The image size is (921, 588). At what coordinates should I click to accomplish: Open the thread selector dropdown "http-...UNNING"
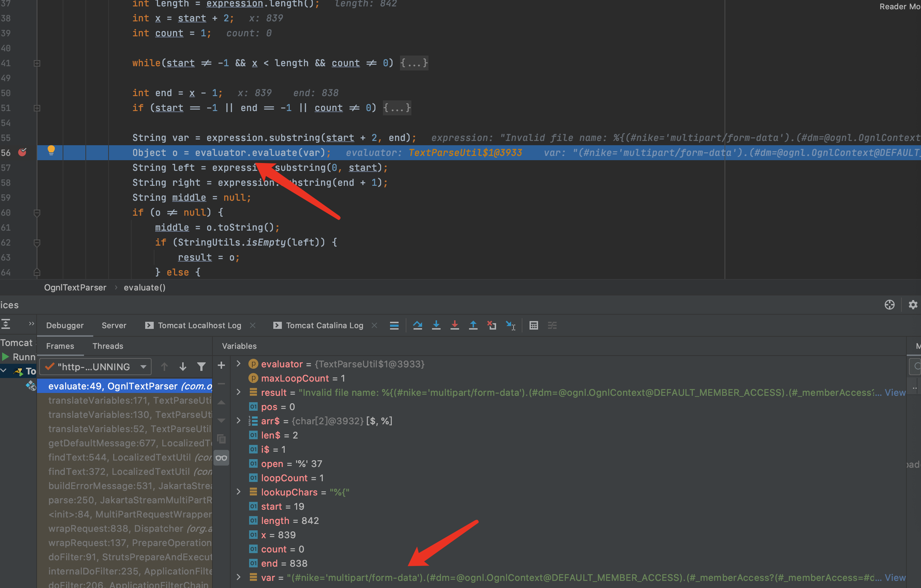pos(96,367)
